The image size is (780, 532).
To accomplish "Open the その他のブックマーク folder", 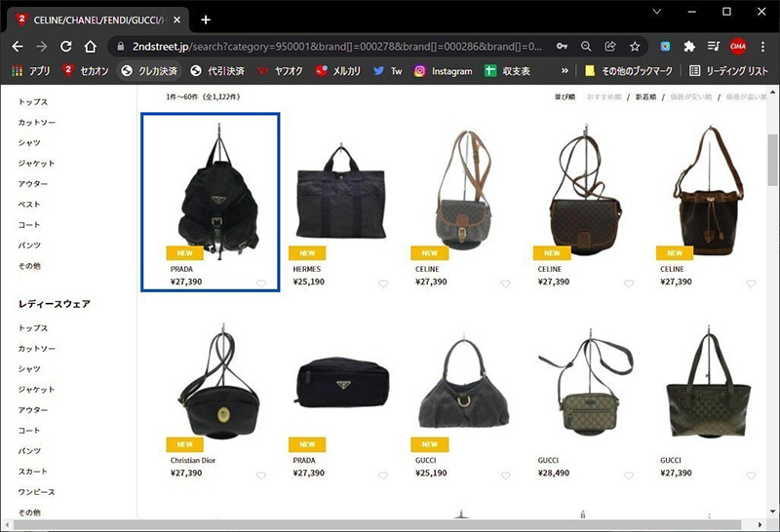I will 629,71.
